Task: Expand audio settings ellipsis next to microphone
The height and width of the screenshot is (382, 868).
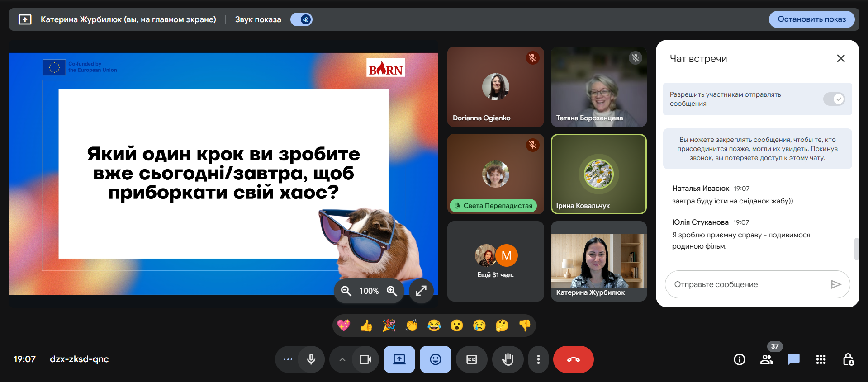Action: [288, 359]
